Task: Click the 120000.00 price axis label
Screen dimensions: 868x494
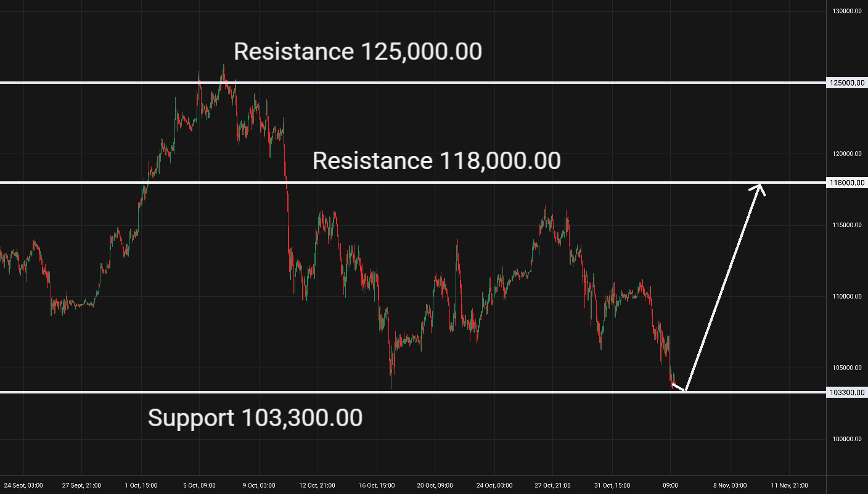Action: pos(847,154)
